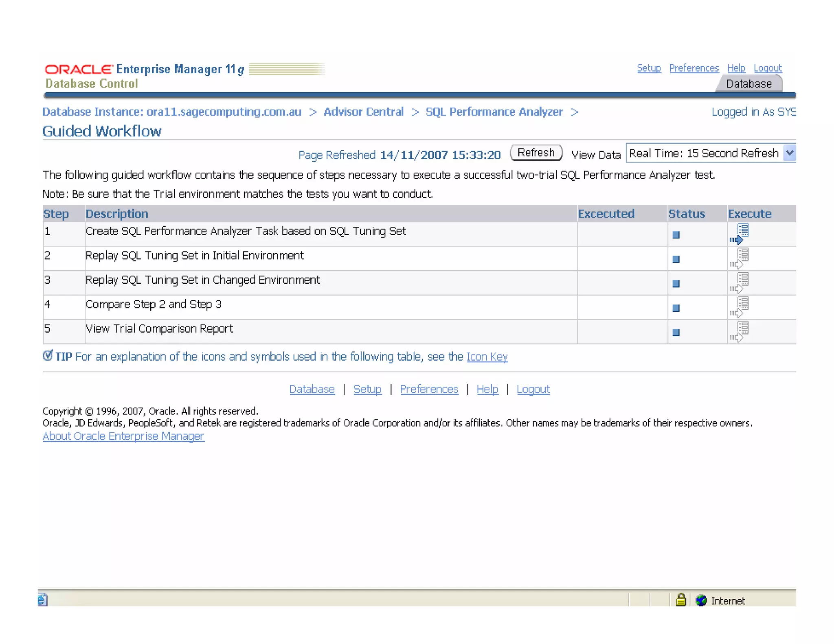The height and width of the screenshot is (644, 834).
Task: Click the page refreshed timestamp 14/11/2007 15:33:20
Action: 440,155
